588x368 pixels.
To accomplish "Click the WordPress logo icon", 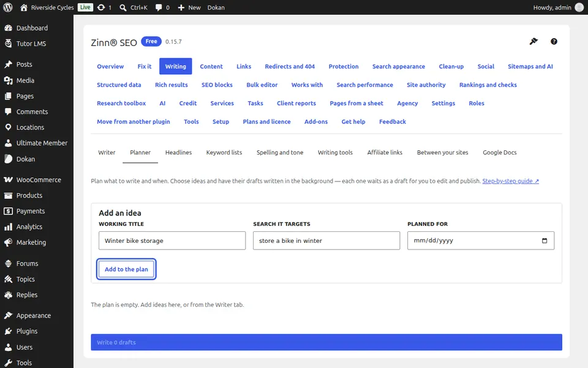I will click(7, 7).
